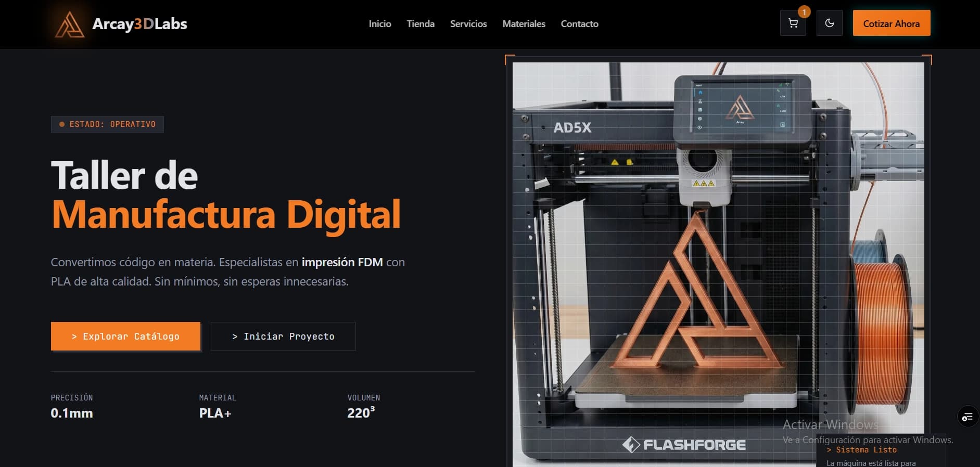Open the Servicios menu item
Viewport: 980px width, 467px height.
(468, 24)
